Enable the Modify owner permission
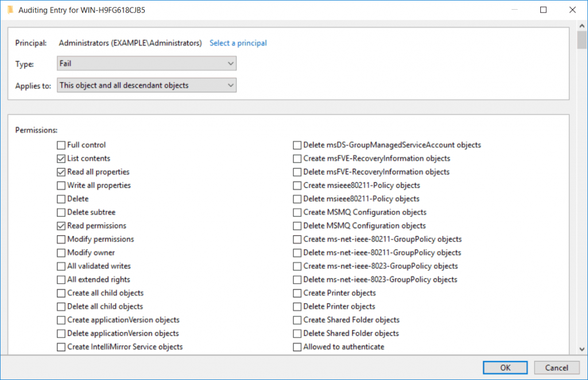 click(61, 253)
